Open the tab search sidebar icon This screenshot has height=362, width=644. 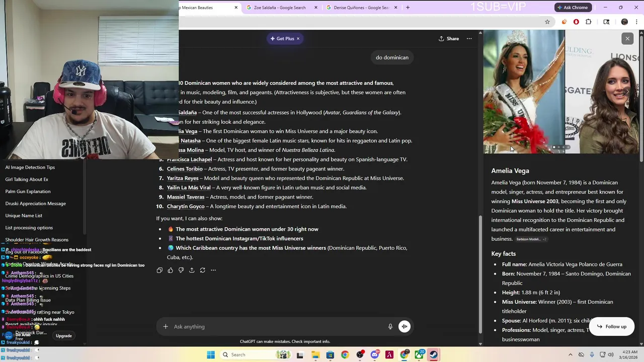(606, 22)
